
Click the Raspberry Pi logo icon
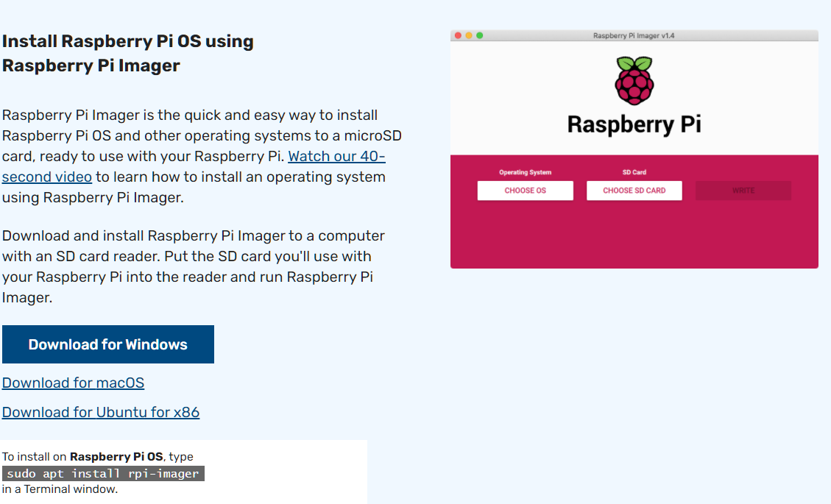click(x=634, y=80)
